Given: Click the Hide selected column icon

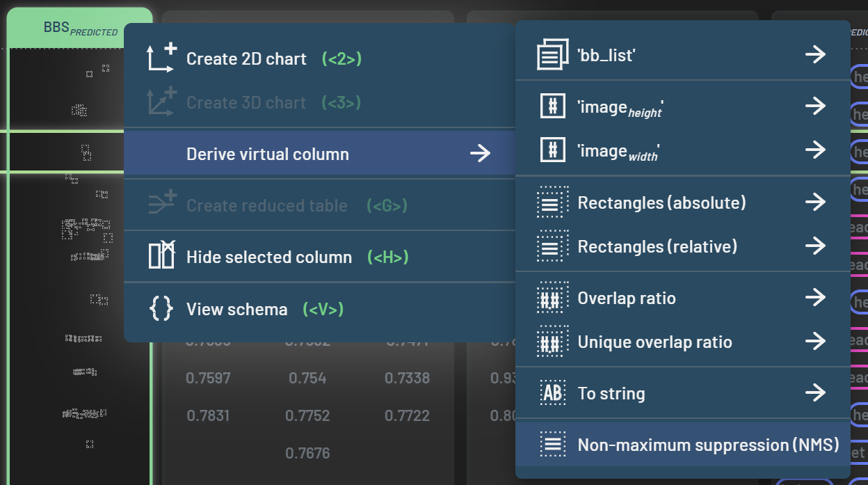Looking at the screenshot, I should tap(161, 257).
